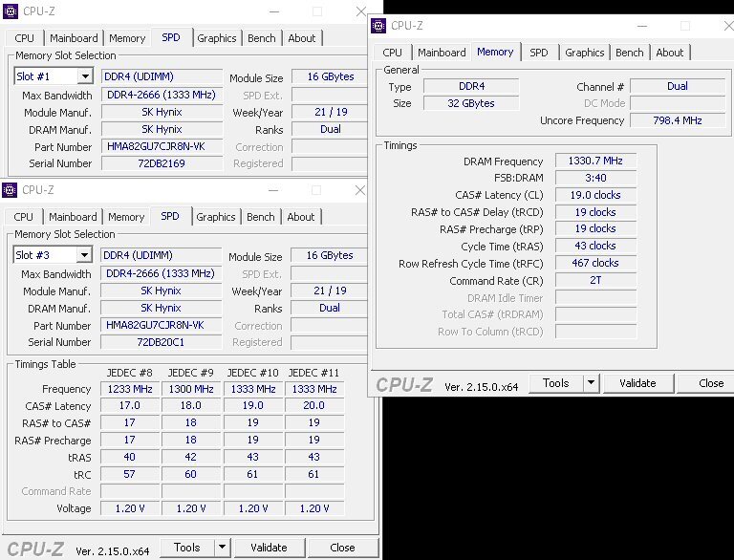This screenshot has height=560, width=734.
Task: Click DRAM Frequency value 1330.7 MHz
Action: (x=595, y=161)
